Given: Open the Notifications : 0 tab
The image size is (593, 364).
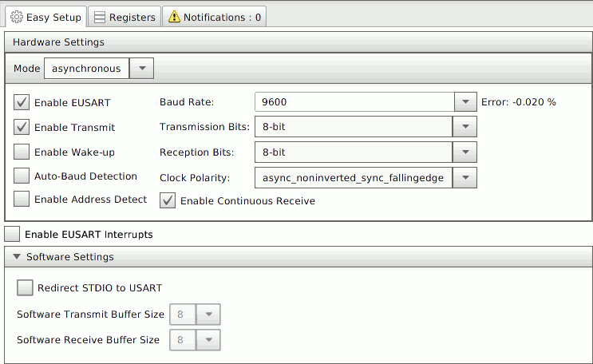Looking at the screenshot, I should (x=214, y=17).
